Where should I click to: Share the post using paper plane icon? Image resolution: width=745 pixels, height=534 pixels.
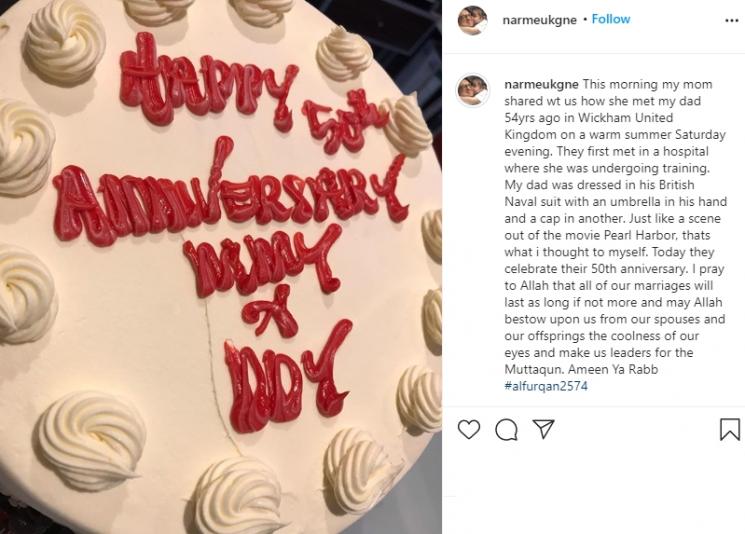(543, 429)
